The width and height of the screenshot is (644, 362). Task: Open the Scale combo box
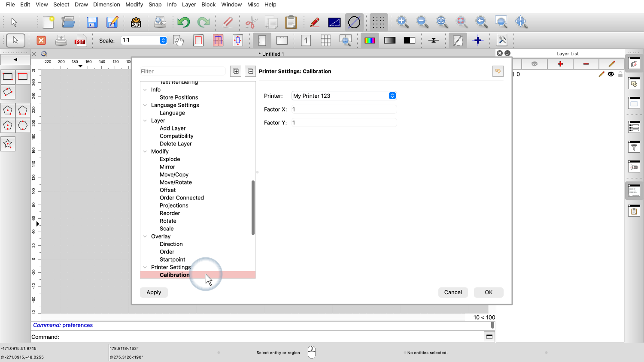tap(163, 40)
